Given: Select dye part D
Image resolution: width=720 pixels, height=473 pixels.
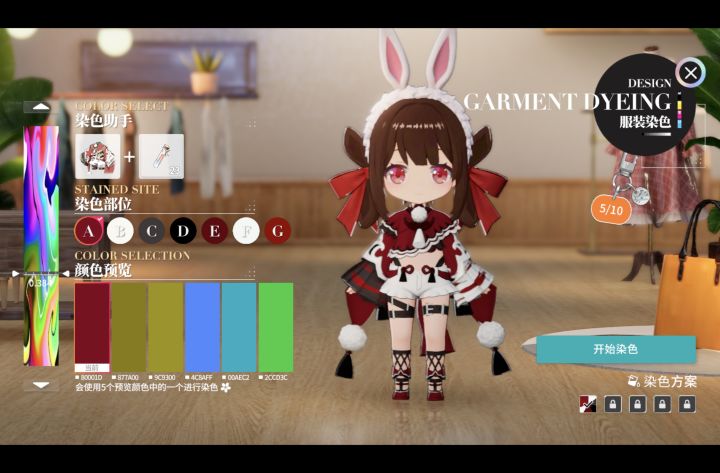Looking at the screenshot, I should [183, 231].
